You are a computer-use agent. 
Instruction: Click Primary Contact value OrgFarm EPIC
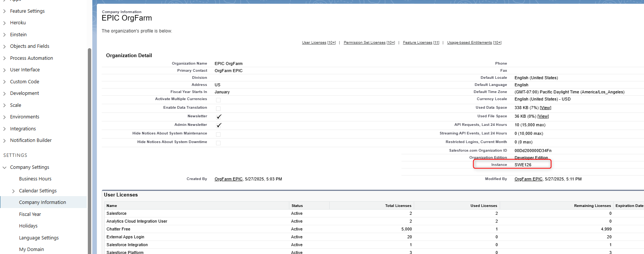tap(228, 71)
